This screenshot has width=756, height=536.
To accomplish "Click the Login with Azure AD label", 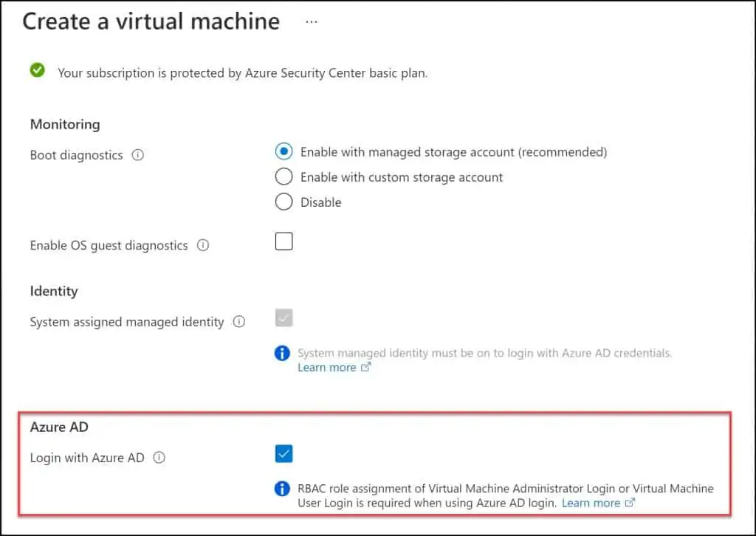I will coord(87,458).
